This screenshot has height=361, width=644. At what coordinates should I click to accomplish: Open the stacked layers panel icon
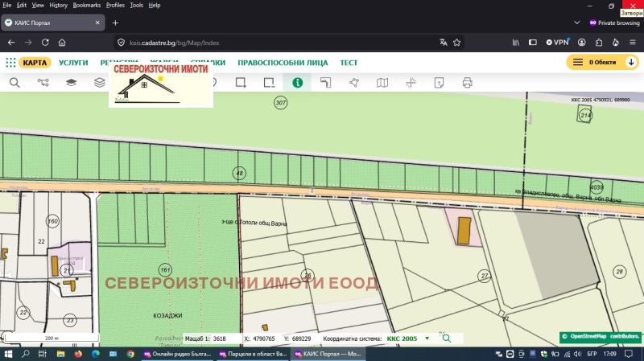pos(99,83)
